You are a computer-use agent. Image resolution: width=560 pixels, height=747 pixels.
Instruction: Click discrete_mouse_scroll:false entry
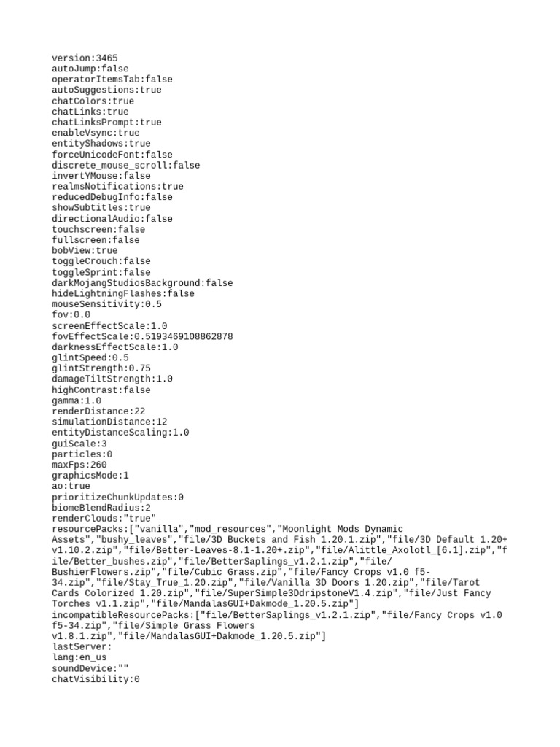click(x=125, y=166)
